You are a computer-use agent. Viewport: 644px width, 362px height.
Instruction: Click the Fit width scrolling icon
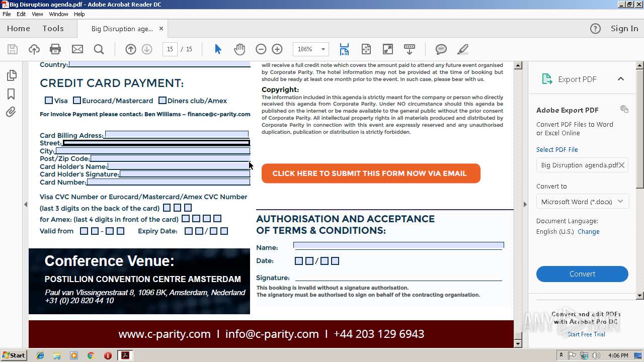coord(344,49)
